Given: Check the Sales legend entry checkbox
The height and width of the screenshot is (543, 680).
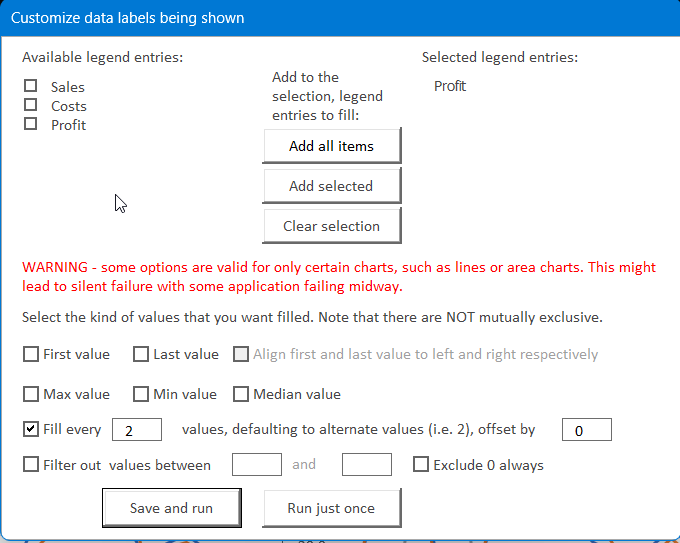Looking at the screenshot, I should 30,86.
